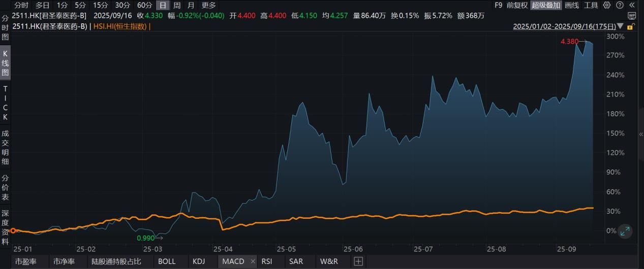Collapse the top toolbar with double chevron
The height and width of the screenshot is (269, 644).
click(x=632, y=5)
